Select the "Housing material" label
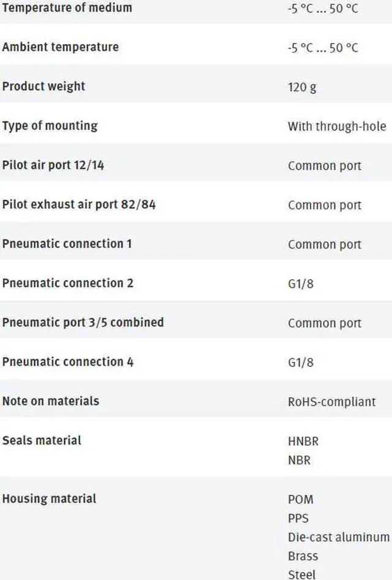 coord(49,499)
